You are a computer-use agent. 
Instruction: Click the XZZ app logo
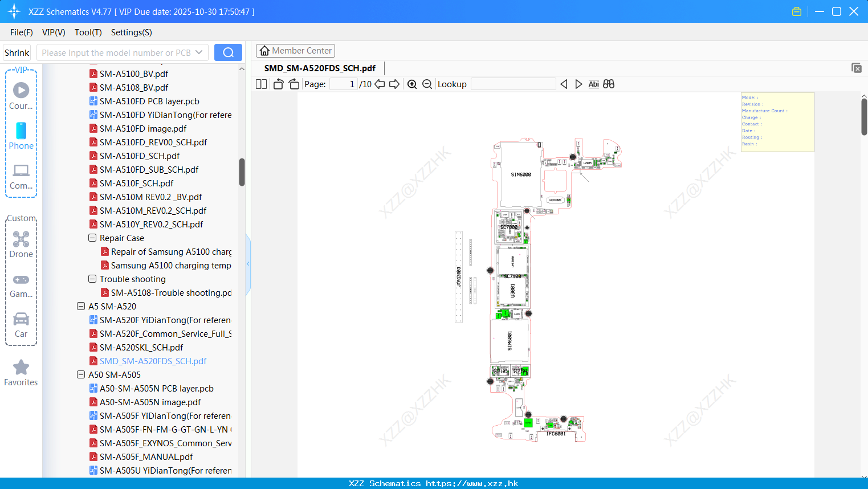[x=14, y=11]
